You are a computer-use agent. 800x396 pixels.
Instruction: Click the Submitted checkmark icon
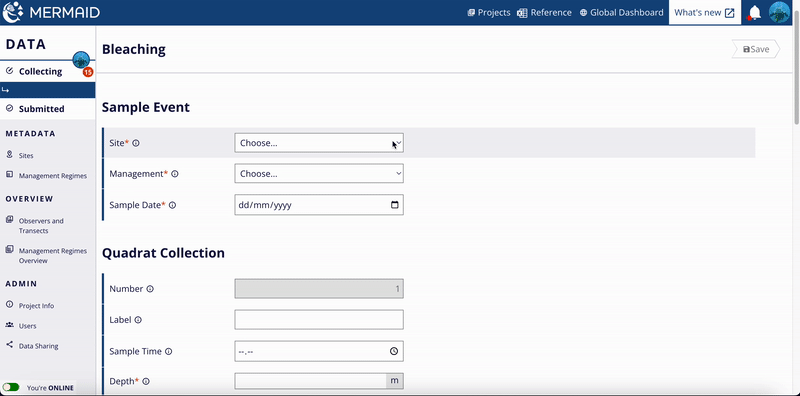pos(9,108)
